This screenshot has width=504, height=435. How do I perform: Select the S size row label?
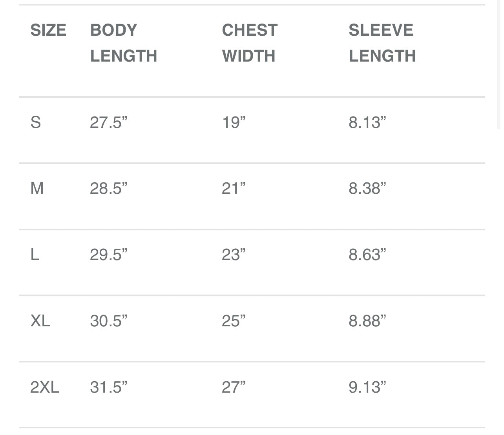point(36,122)
